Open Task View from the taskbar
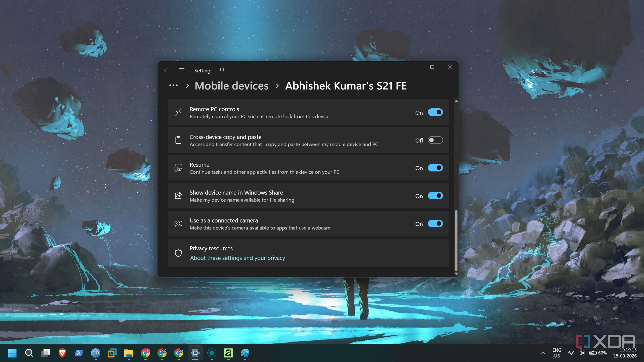 [46, 353]
